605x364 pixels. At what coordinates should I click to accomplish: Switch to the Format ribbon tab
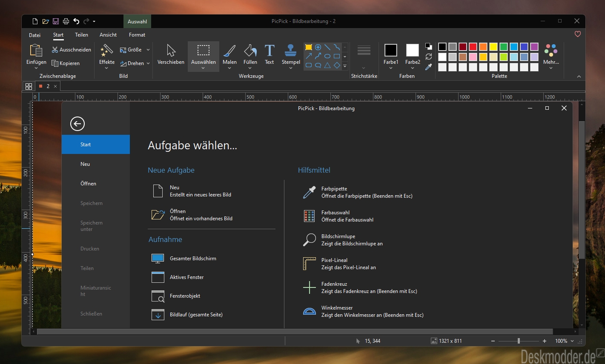[137, 35]
